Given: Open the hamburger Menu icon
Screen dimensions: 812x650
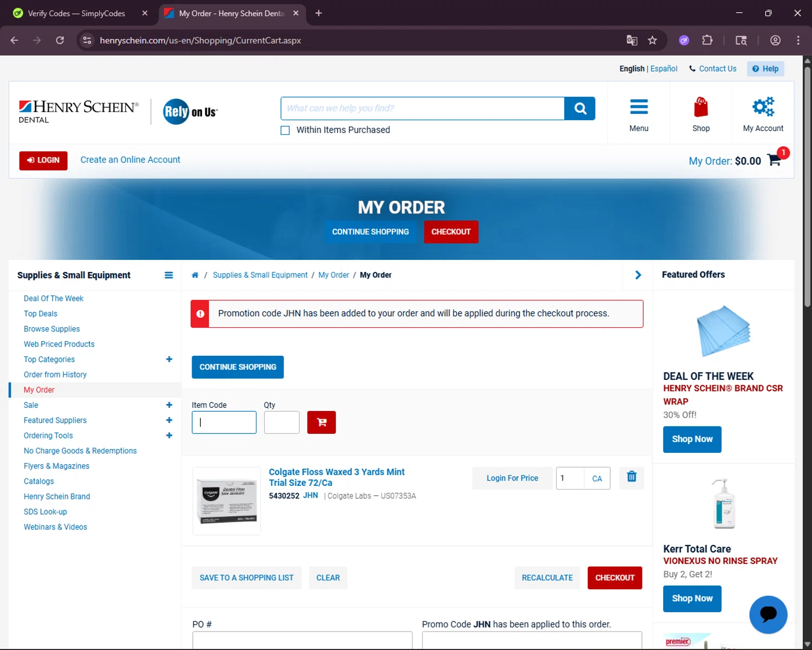Looking at the screenshot, I should pos(639,107).
